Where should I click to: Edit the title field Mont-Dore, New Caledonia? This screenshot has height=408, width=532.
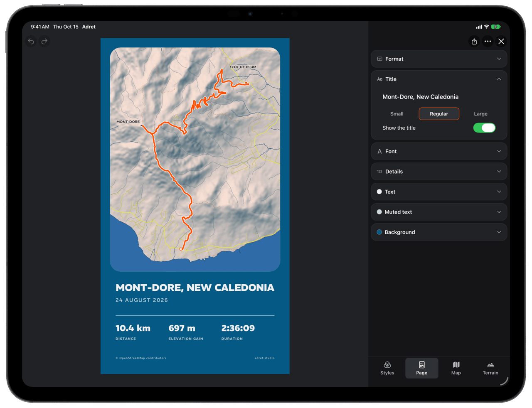(439, 97)
